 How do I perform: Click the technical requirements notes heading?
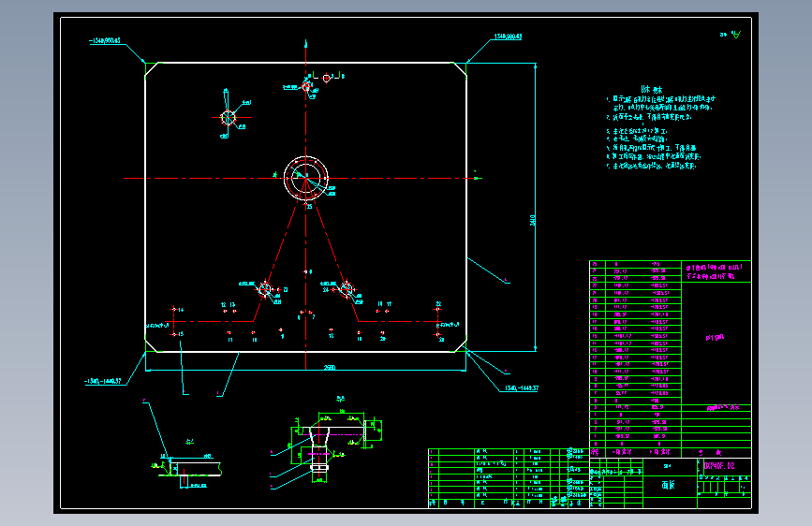pyautogui.click(x=651, y=89)
